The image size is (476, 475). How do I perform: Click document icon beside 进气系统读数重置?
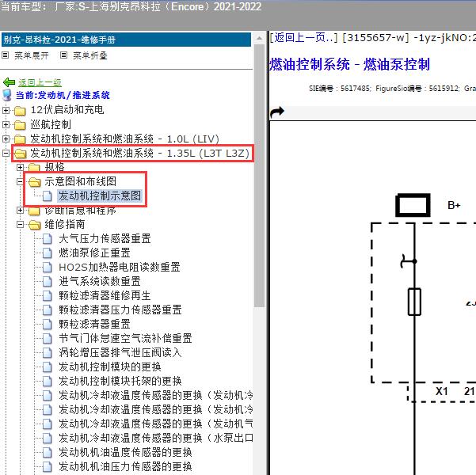[x=47, y=282]
